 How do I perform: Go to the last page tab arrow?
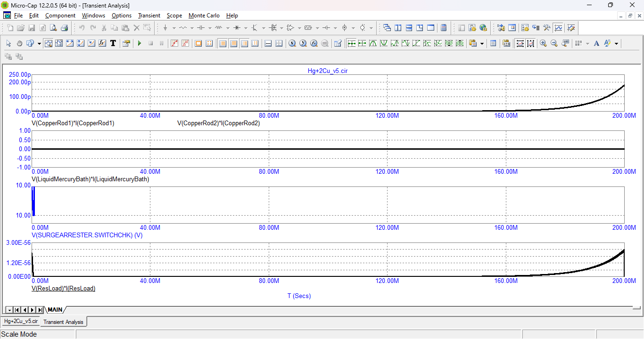pyautogui.click(x=40, y=310)
